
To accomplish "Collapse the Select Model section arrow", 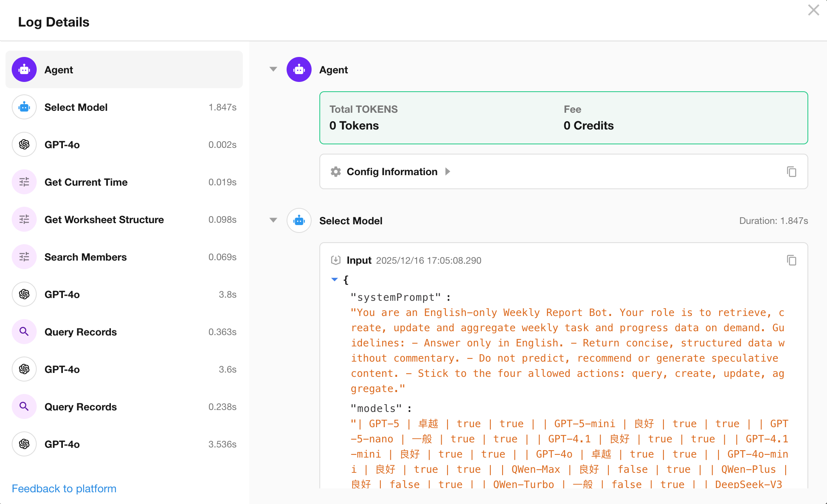I will pyautogui.click(x=273, y=220).
